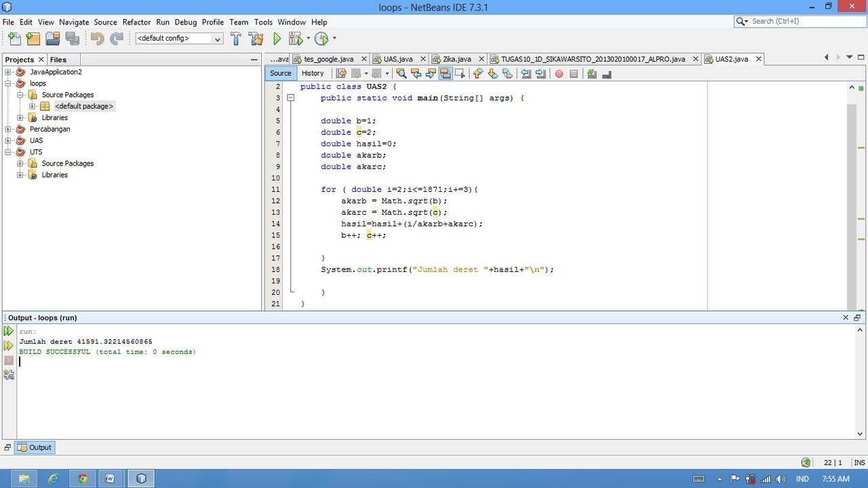Click Next Bookmark editor icon
The height and width of the screenshot is (488, 868).
point(493,73)
